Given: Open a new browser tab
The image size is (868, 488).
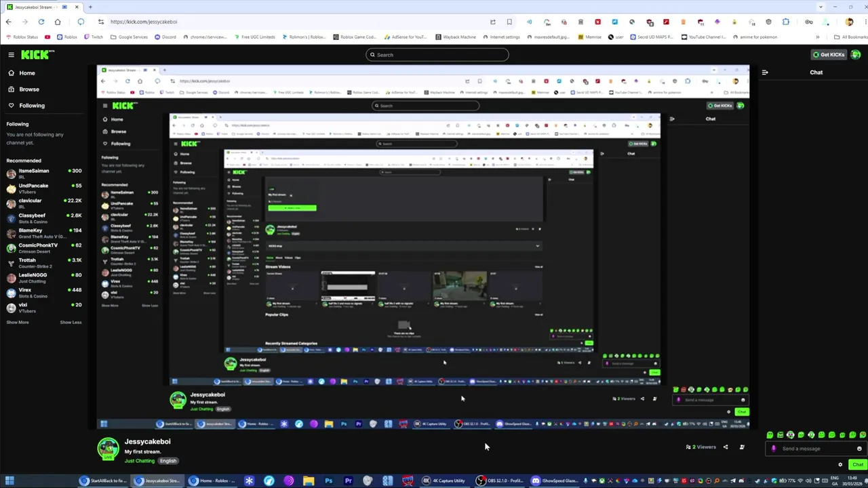Looking at the screenshot, I should [x=90, y=7].
